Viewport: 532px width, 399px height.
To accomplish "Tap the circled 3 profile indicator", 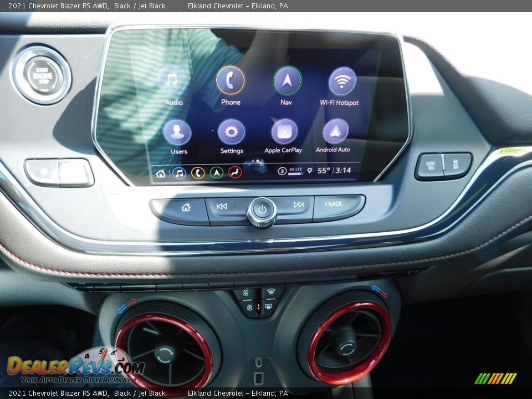I will pyautogui.click(x=282, y=171).
